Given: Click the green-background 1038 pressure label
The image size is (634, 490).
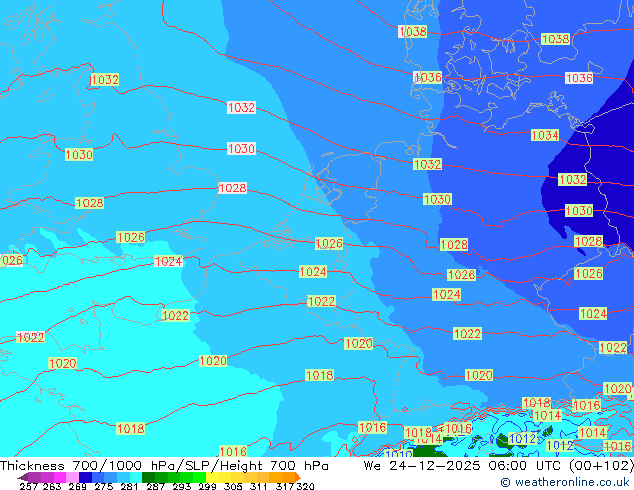Looking at the screenshot, I should (x=555, y=39).
